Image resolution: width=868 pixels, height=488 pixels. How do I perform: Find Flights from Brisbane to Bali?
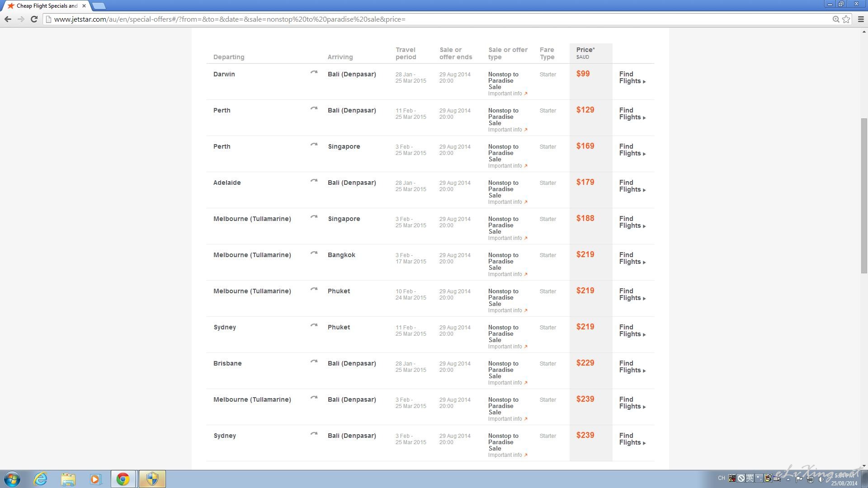632,366
